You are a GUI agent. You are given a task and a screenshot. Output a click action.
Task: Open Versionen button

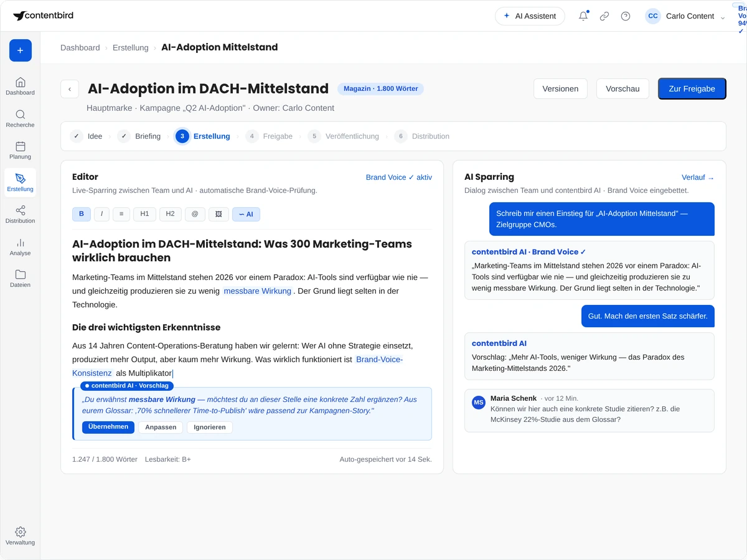[560, 88]
